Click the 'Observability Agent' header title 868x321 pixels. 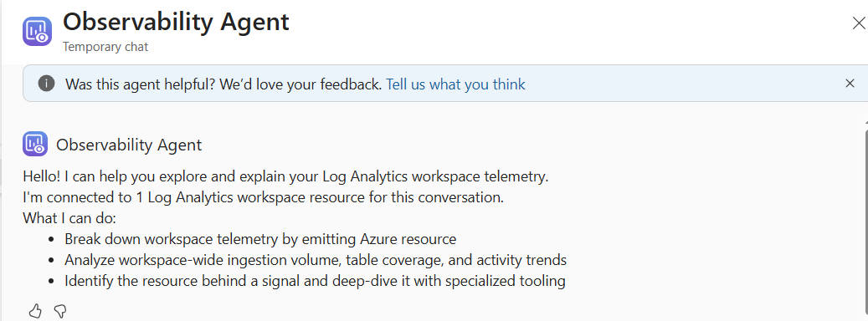176,22
